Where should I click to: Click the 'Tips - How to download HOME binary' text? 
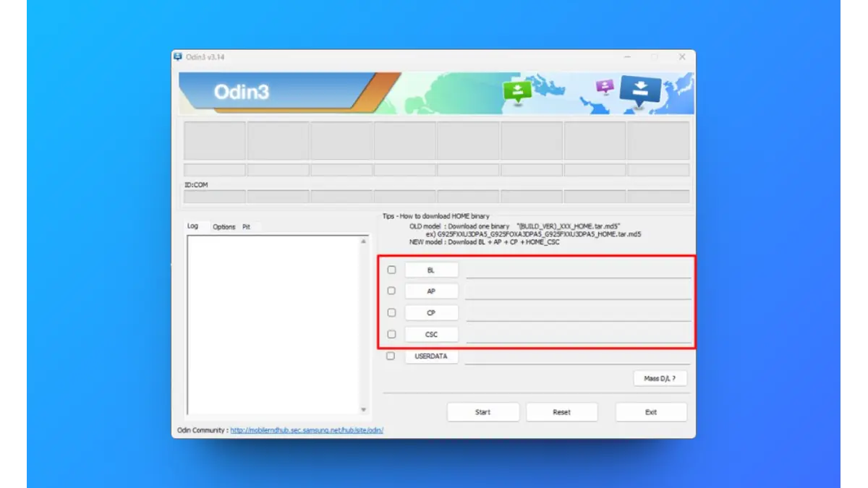click(x=436, y=216)
